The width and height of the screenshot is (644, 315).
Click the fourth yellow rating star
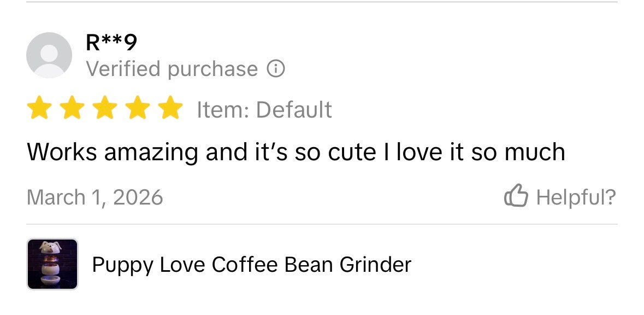(138, 108)
